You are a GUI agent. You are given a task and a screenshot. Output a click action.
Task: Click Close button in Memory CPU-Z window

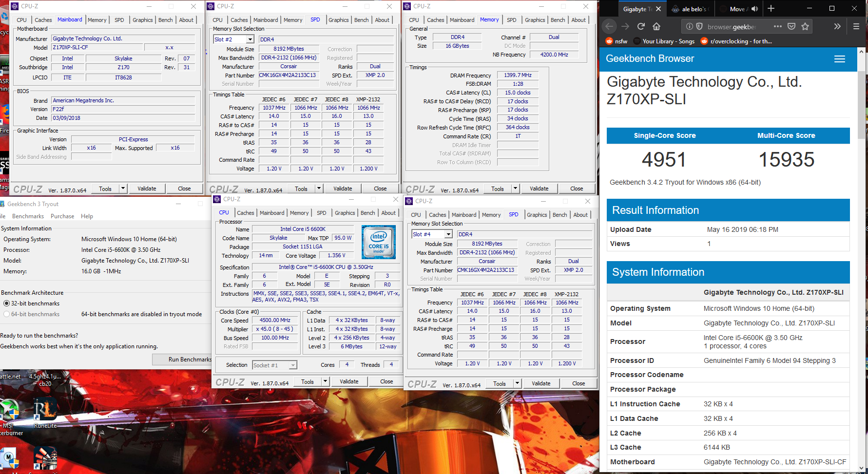(x=577, y=189)
